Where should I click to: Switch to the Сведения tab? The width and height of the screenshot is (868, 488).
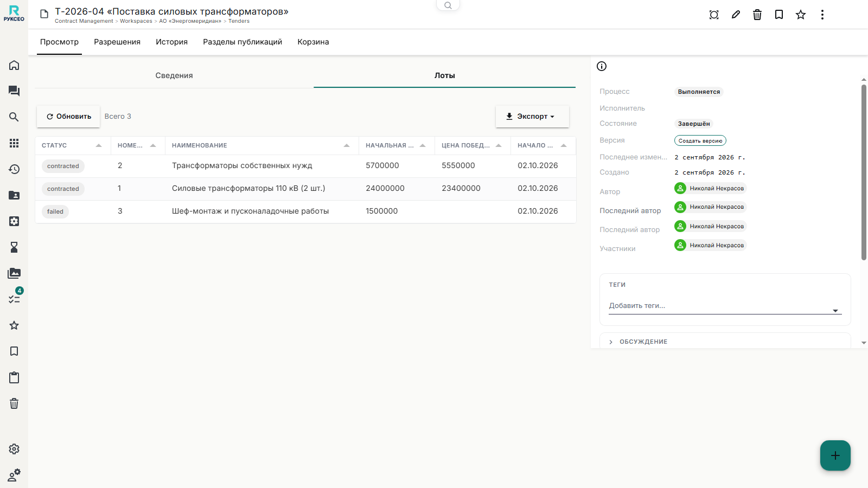pyautogui.click(x=174, y=75)
